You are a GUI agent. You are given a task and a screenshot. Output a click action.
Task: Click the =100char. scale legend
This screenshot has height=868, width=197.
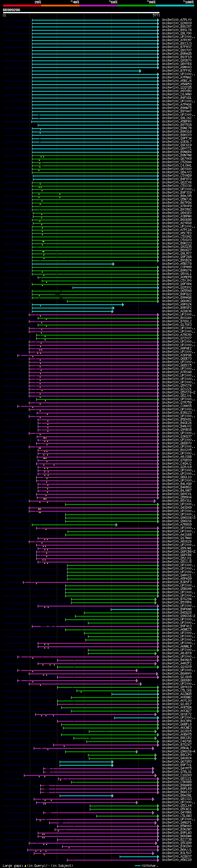point(146,866)
